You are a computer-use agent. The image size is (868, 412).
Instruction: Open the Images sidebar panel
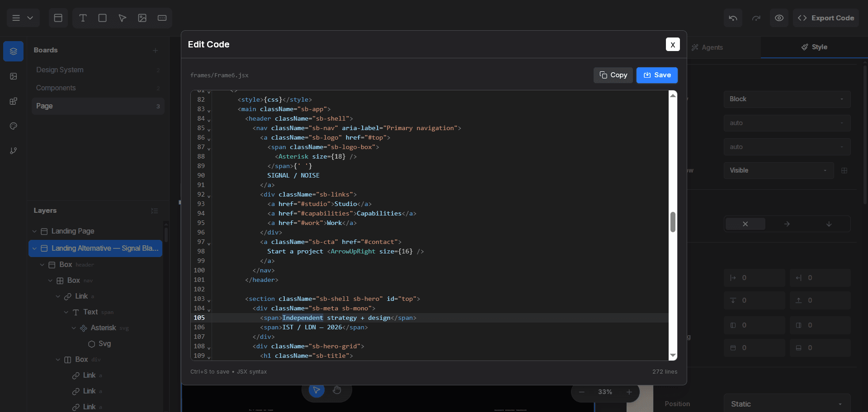(14, 76)
